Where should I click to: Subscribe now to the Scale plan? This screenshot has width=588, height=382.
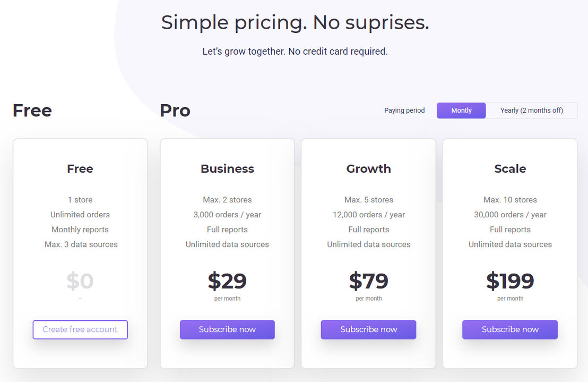click(x=510, y=329)
